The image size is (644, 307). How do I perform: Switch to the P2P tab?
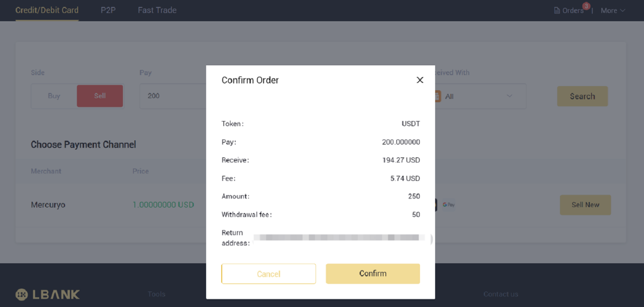[x=108, y=10]
